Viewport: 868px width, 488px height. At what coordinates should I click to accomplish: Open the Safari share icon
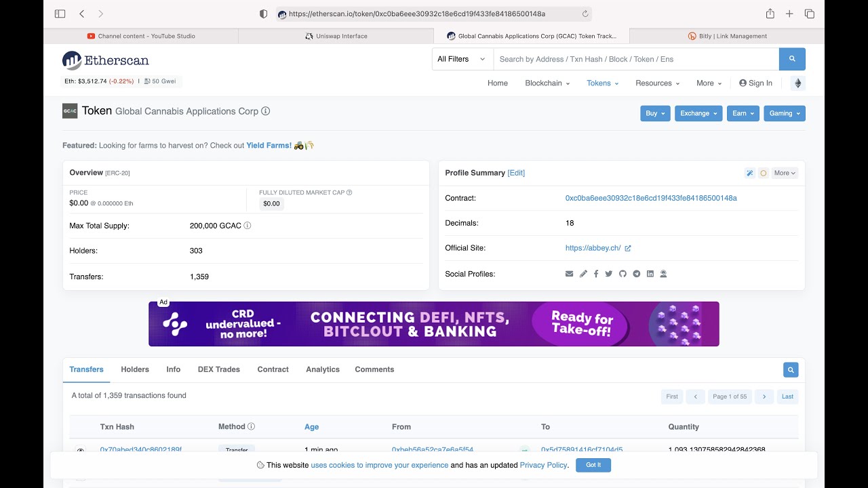coord(770,14)
